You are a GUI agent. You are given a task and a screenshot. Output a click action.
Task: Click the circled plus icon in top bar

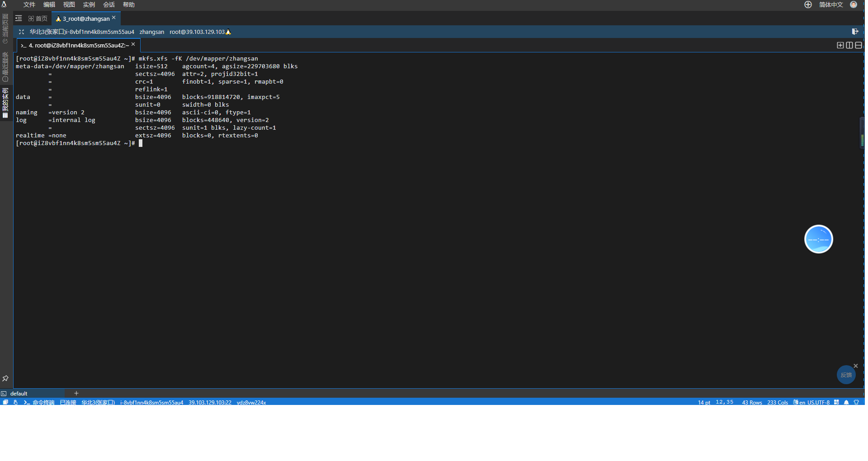[808, 5]
